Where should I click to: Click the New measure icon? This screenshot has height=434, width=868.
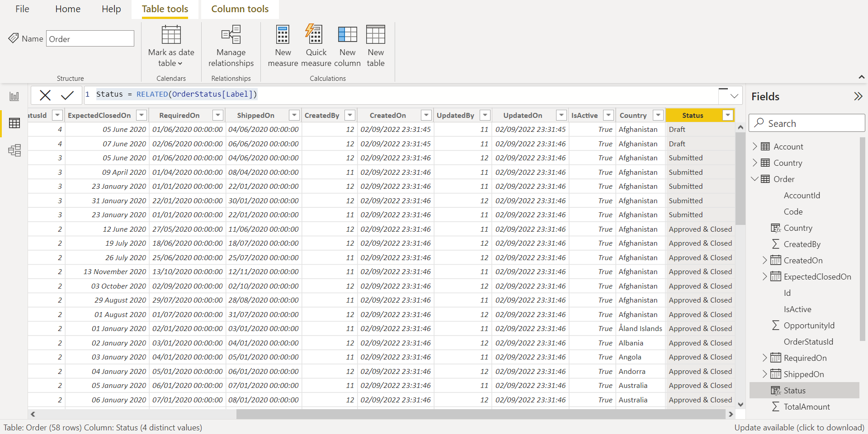coord(283,46)
